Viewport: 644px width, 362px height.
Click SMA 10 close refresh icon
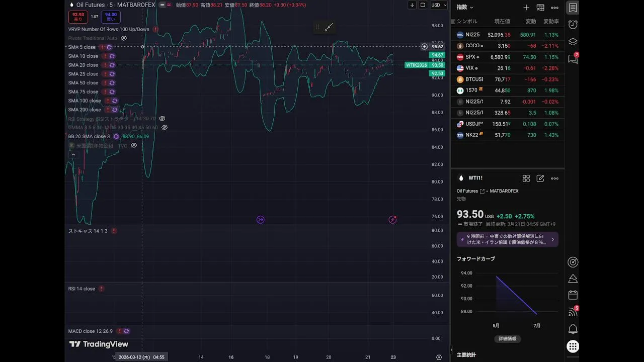click(112, 56)
